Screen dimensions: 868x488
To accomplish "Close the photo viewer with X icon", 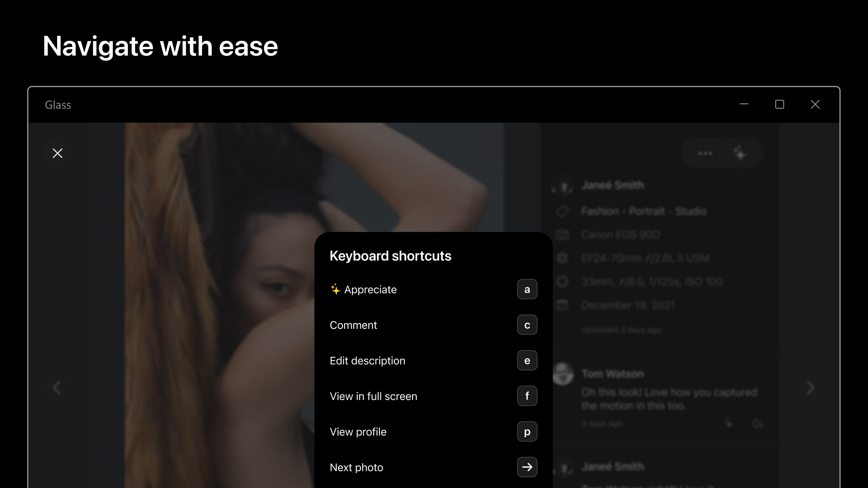I will tap(58, 153).
